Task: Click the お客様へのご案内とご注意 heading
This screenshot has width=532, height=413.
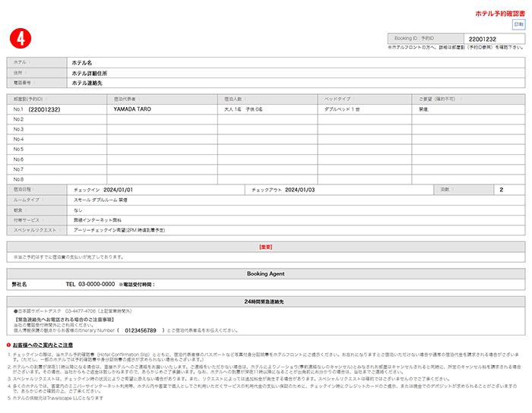Action: coord(45,345)
